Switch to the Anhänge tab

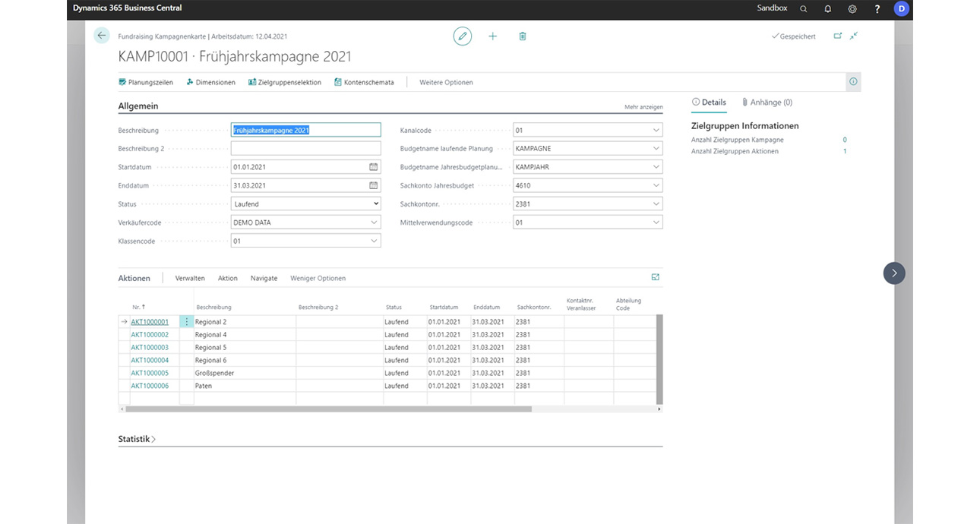coord(767,103)
